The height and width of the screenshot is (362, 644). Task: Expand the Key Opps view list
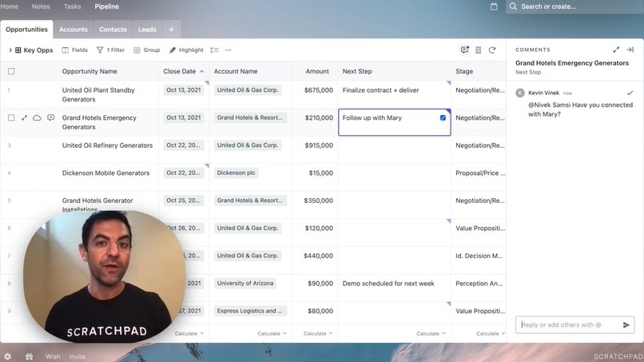click(10, 50)
